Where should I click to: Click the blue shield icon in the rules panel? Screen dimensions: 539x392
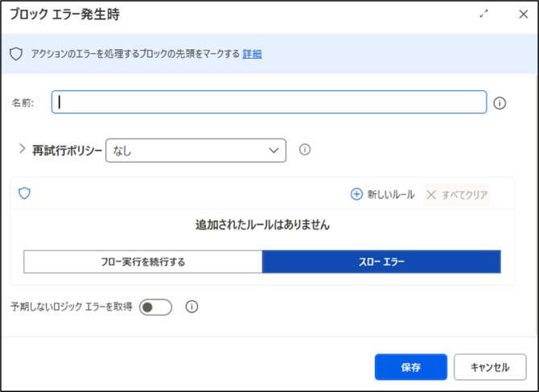(24, 193)
